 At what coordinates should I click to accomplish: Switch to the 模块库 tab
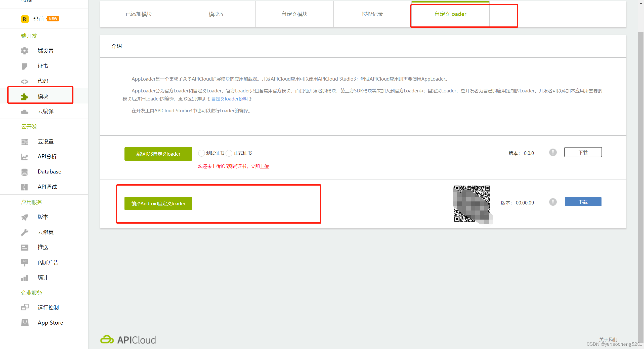217,14
